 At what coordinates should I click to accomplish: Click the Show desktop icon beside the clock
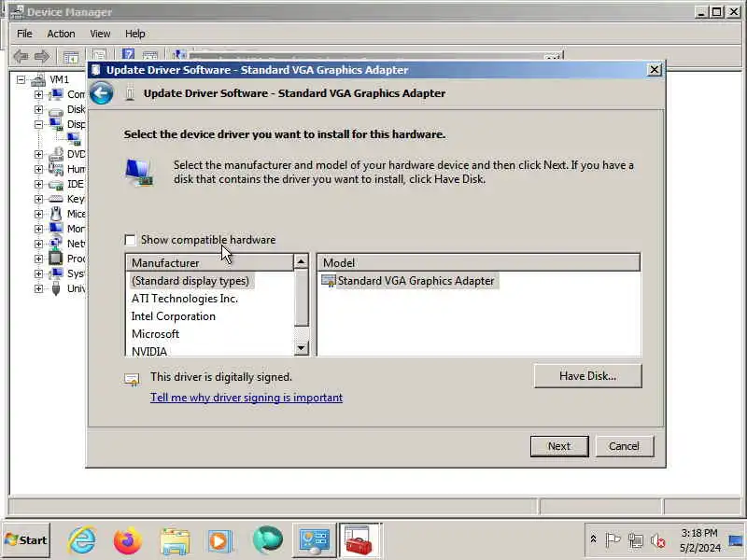(737, 540)
